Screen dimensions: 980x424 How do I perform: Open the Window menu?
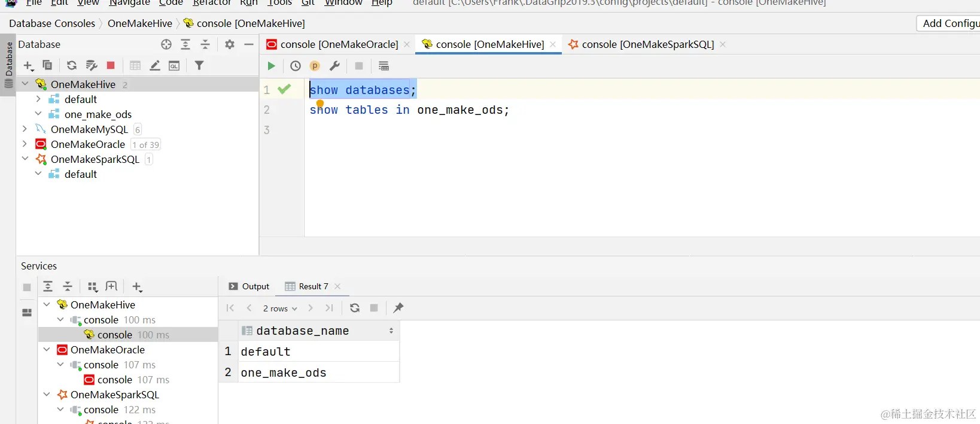click(x=343, y=3)
